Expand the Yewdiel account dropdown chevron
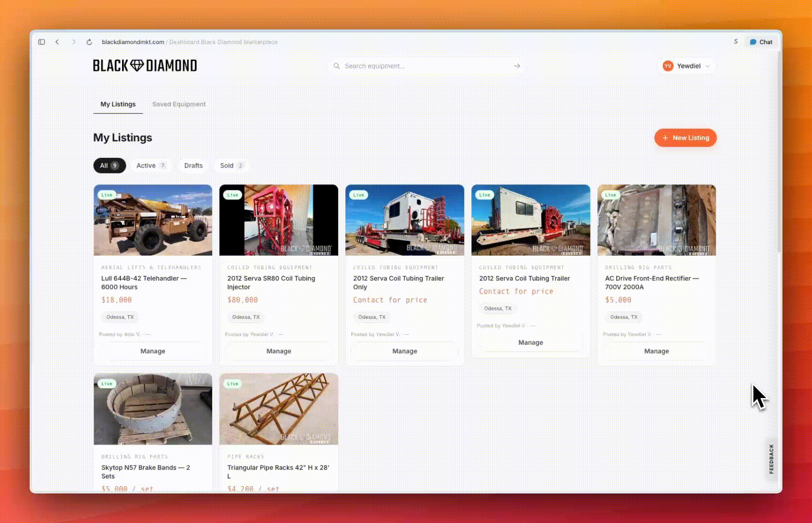Screen dimensions: 812x523 click(x=708, y=66)
